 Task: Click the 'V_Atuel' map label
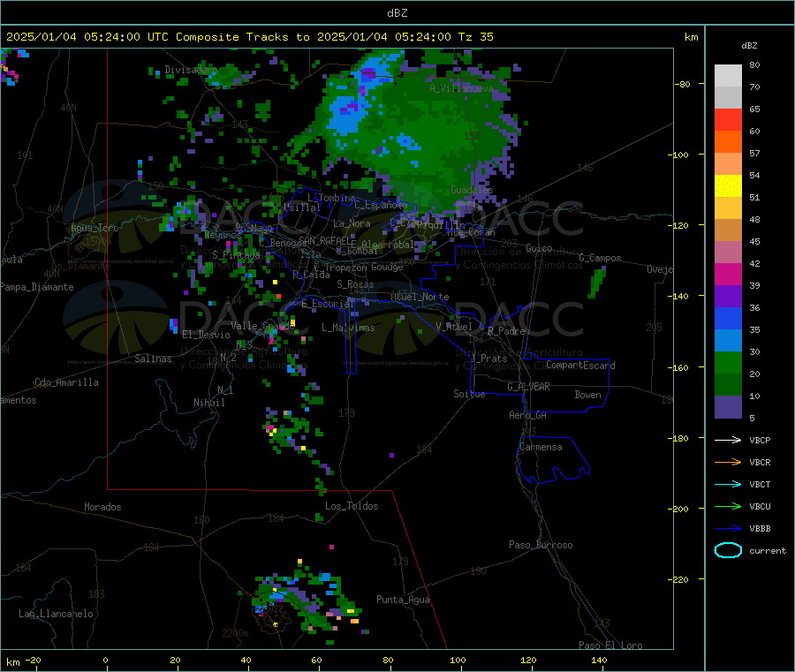[x=454, y=327]
